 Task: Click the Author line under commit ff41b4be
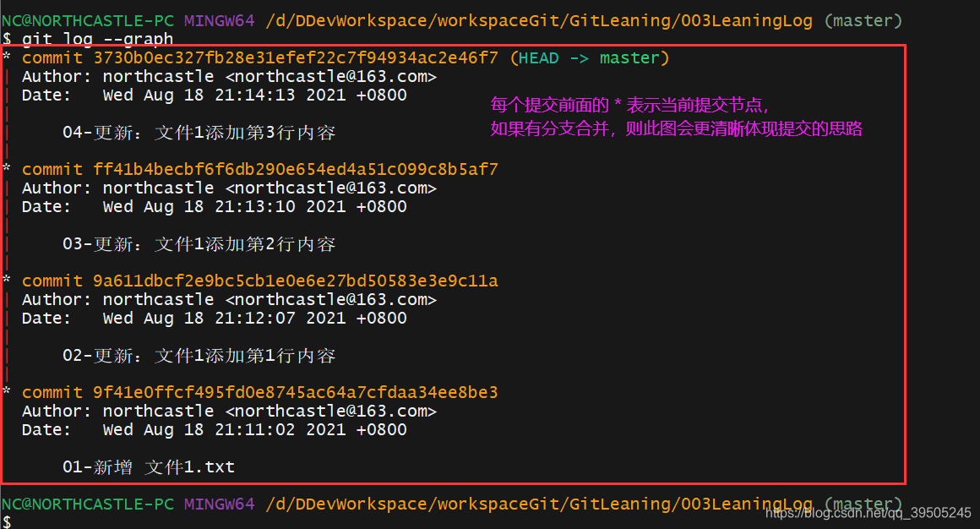(x=230, y=188)
